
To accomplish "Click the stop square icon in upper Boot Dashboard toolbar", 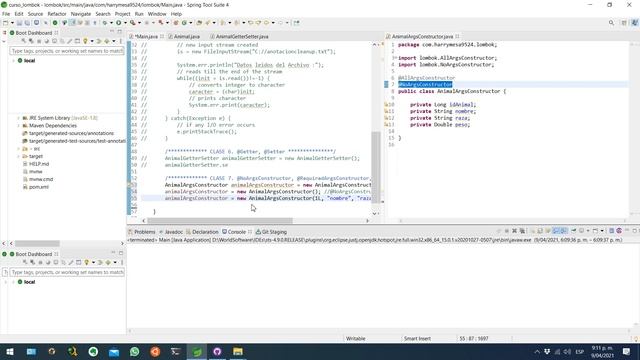I will 39,41.
